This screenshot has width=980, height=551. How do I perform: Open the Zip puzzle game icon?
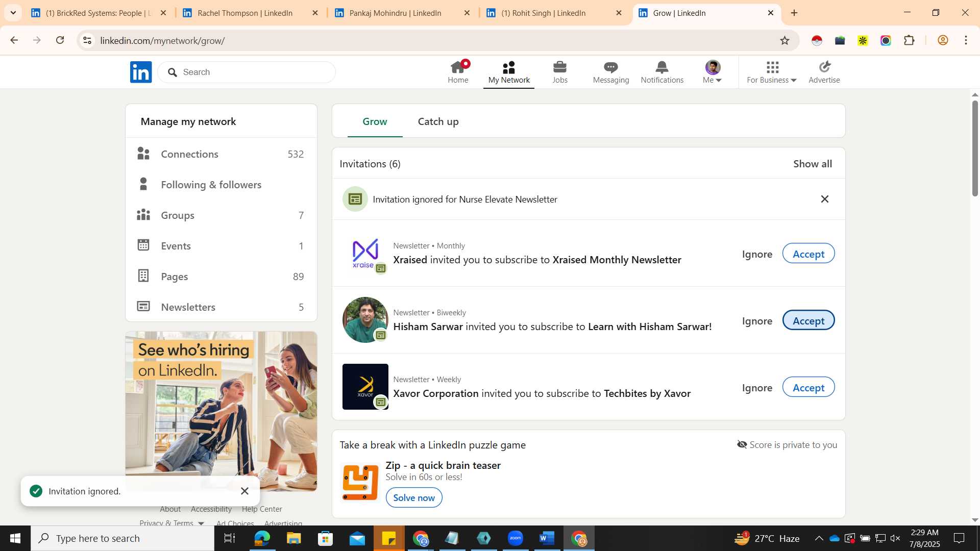(360, 482)
